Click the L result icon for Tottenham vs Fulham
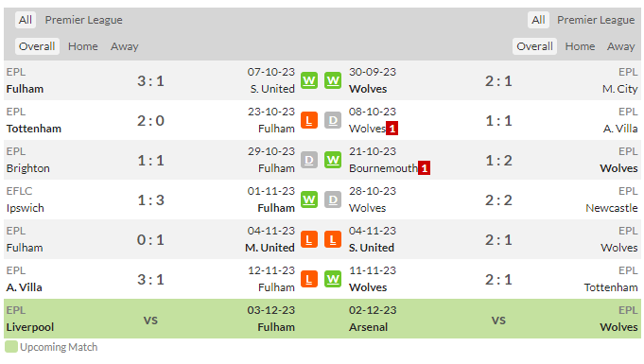Image resolution: width=644 pixels, height=364 pixels. point(309,120)
